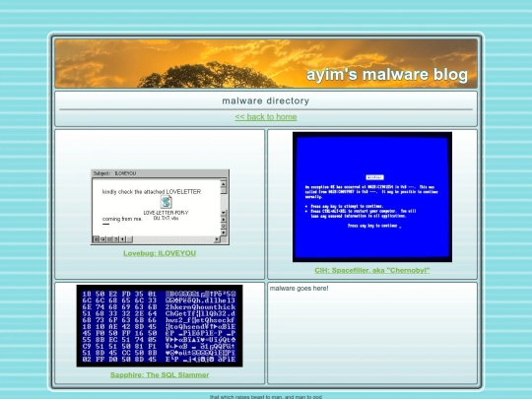Click the "malware directory" heading text
The width and height of the screenshot is (532, 399).
click(x=266, y=100)
